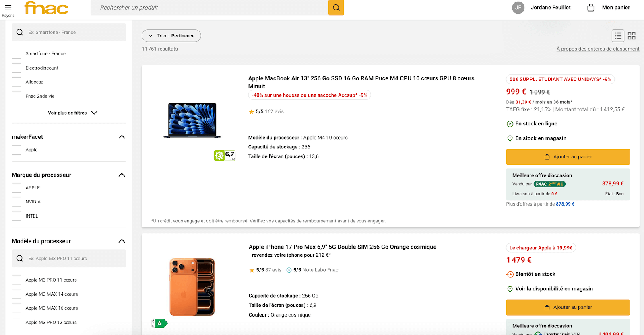
Task: Click the JF profile avatar
Action: [x=518, y=7]
